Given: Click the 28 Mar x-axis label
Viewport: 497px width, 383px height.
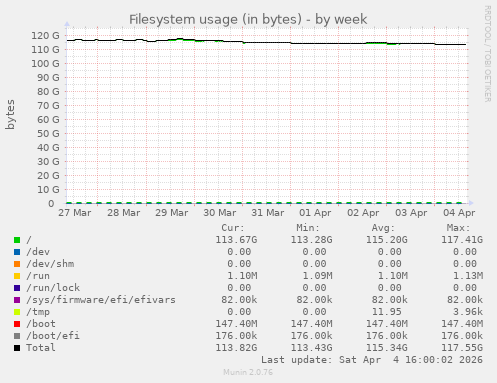Looking at the screenshot, I should point(124,213).
